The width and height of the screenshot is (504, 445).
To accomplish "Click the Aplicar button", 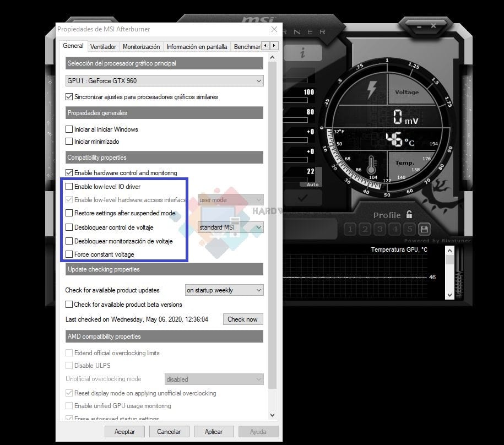I will click(x=214, y=431).
